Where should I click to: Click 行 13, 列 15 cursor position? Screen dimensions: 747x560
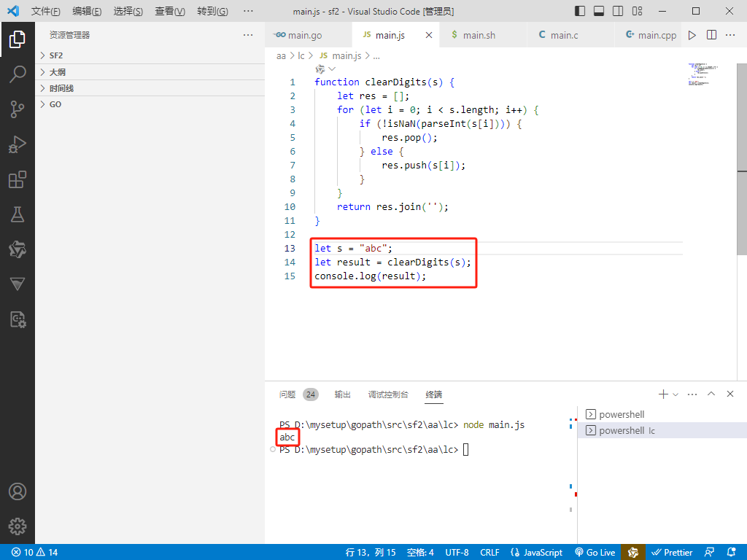point(370,553)
